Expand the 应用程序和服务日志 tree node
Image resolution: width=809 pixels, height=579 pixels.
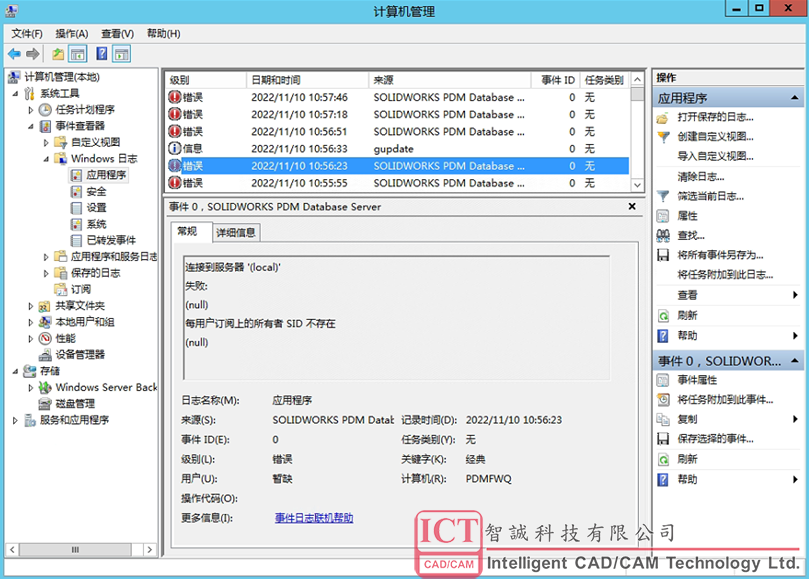tap(46, 257)
